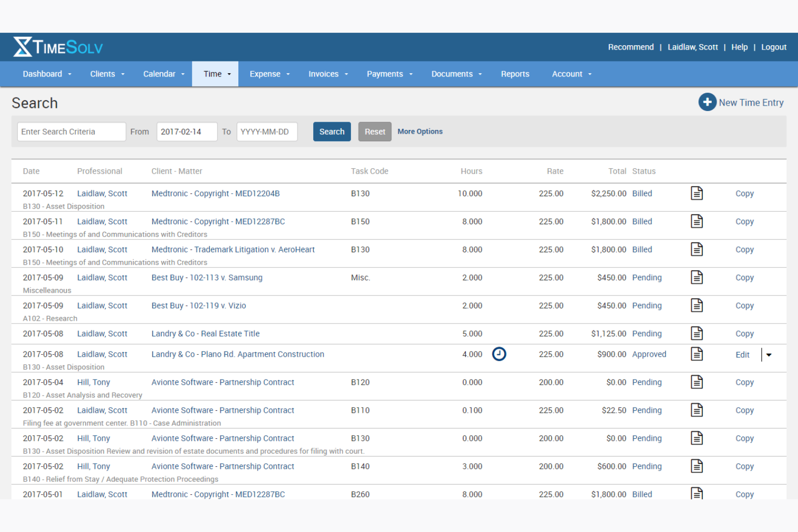The image size is (798, 532).
Task: Open the Payments menu dropdown
Action: coord(390,74)
